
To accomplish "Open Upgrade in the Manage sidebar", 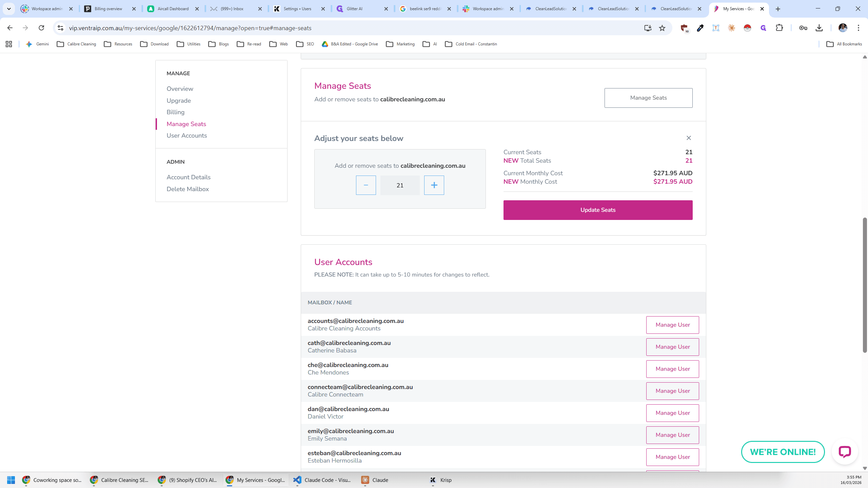I will pos(179,101).
